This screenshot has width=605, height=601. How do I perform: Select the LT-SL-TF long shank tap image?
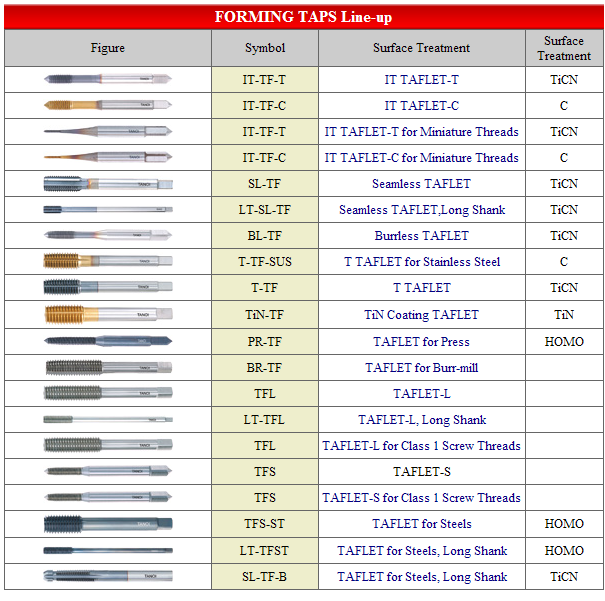[108, 209]
